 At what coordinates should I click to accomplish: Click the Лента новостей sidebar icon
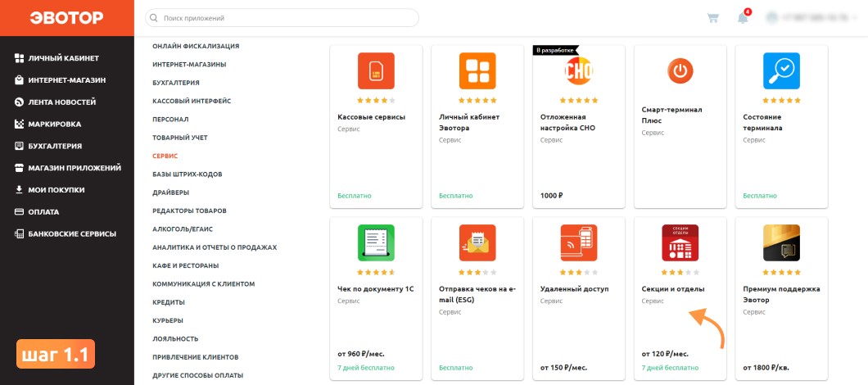coord(19,102)
